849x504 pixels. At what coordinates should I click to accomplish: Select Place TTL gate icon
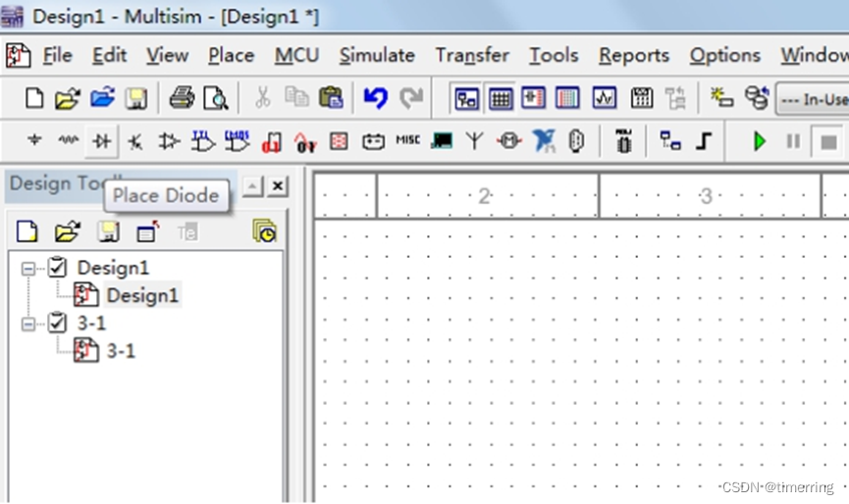[203, 141]
